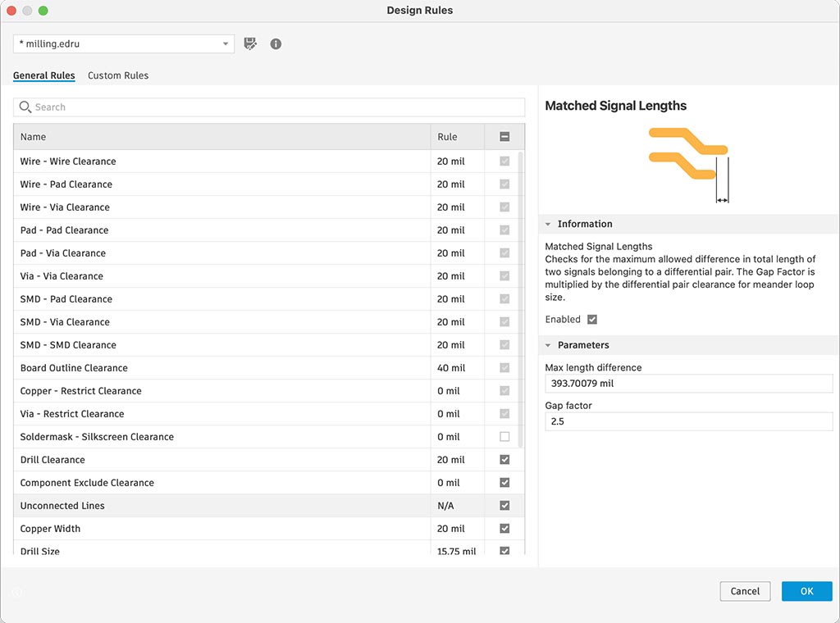Select the General Rules tab

pos(44,75)
